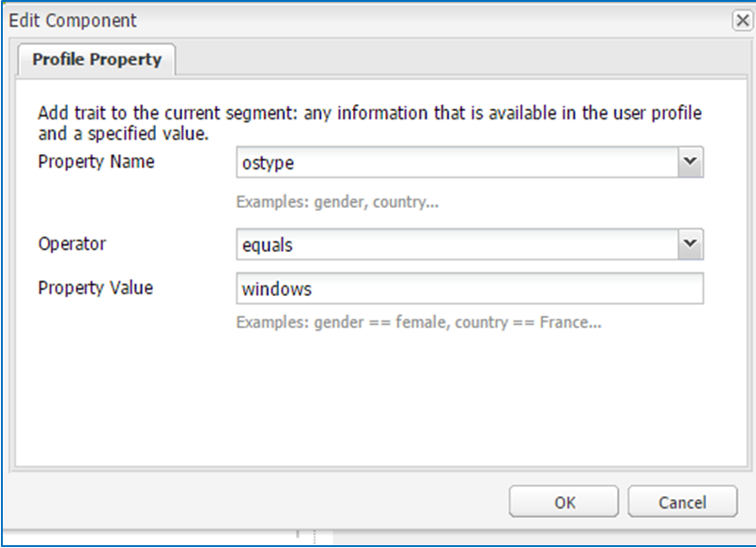Viewport: 756px width, 548px height.
Task: Focus the Property Value field containing windows
Action: tap(470, 289)
